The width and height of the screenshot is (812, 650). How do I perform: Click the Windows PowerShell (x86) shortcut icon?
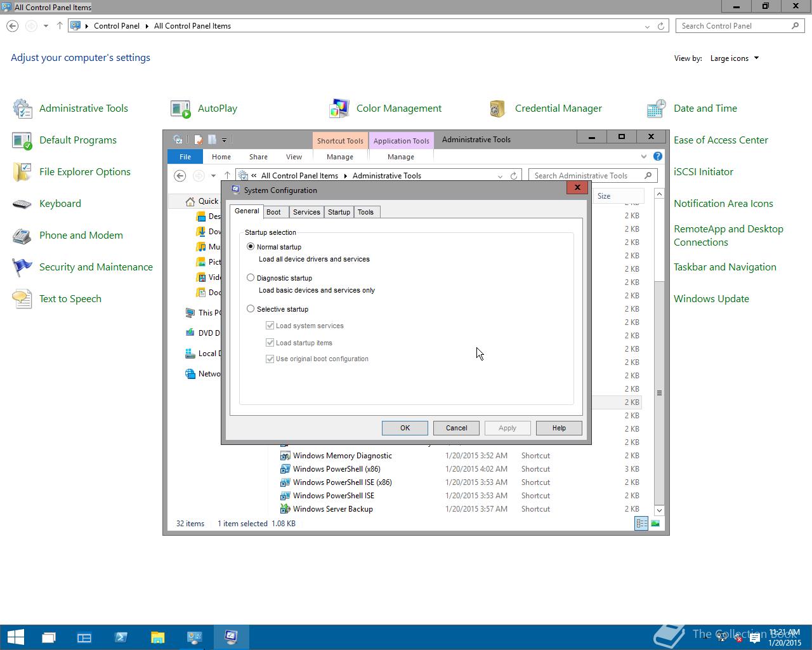point(285,469)
